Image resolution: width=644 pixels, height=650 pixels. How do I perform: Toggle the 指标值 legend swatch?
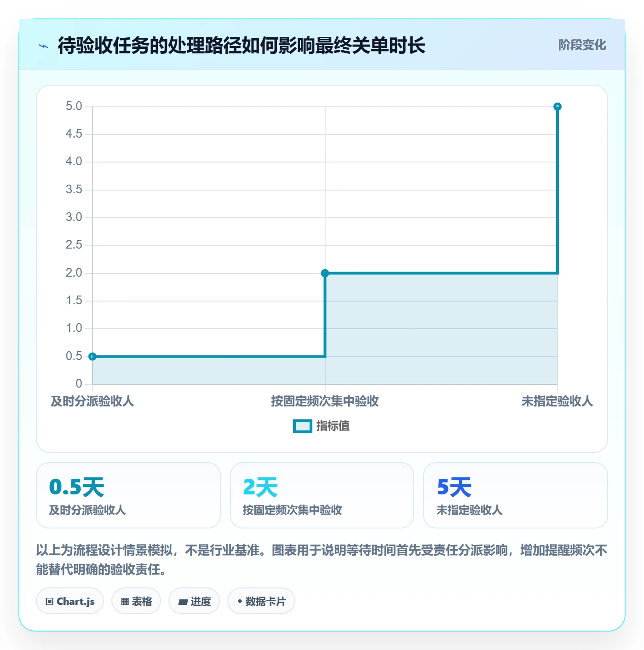[302, 426]
